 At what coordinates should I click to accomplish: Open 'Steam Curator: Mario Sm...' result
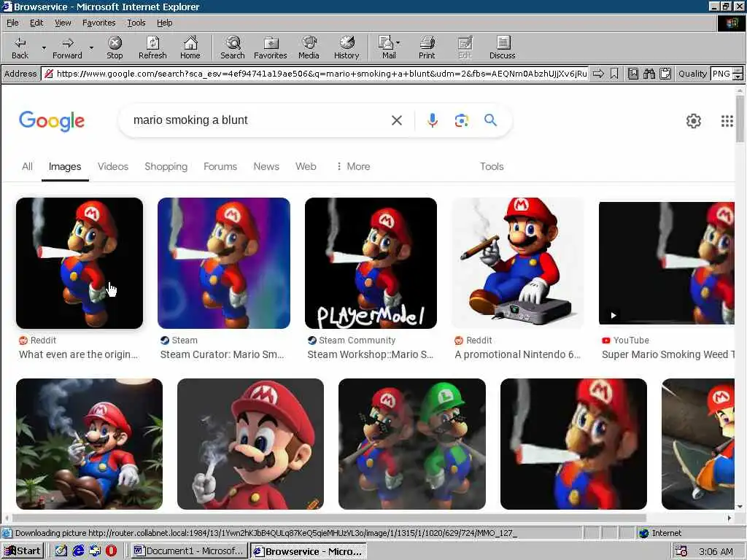pos(222,354)
